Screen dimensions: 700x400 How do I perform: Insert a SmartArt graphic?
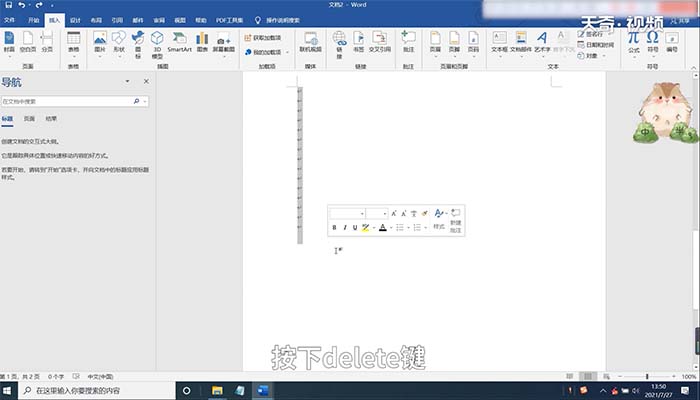pyautogui.click(x=179, y=42)
